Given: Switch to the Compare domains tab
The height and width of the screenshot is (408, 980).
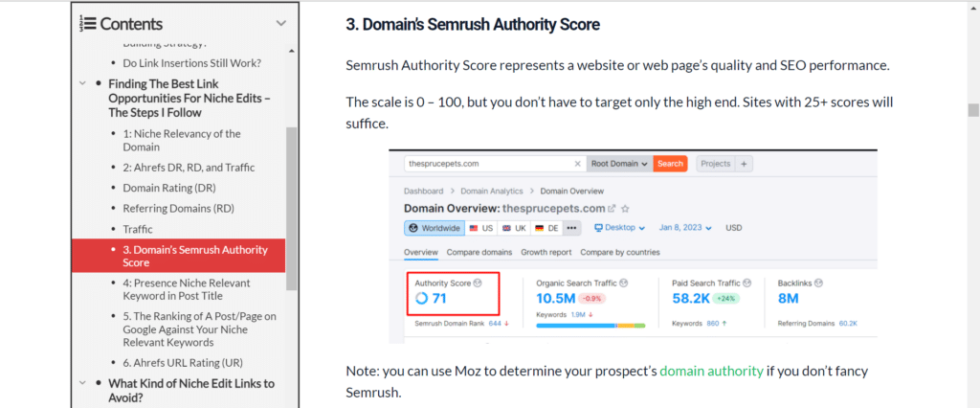Looking at the screenshot, I should tap(479, 252).
